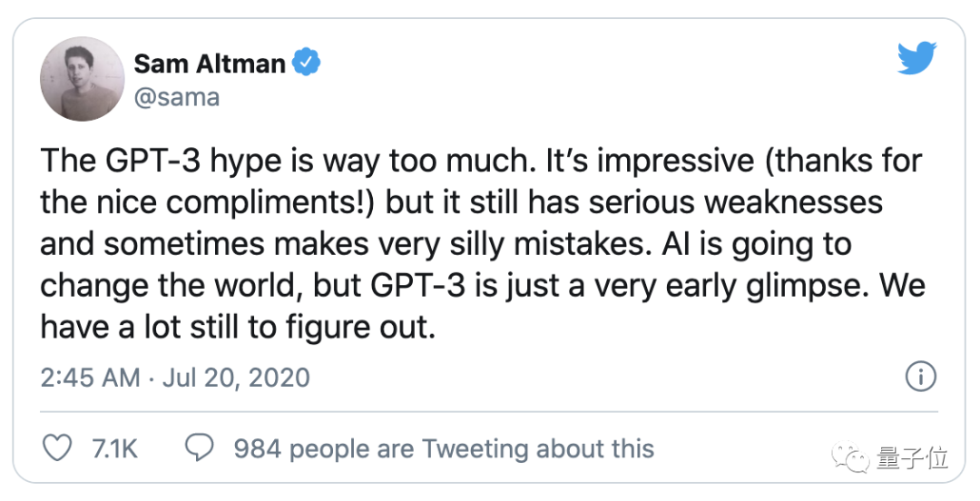Click the Jul 20, 2020 date
This screenshot has height=501, width=980.
point(236,377)
